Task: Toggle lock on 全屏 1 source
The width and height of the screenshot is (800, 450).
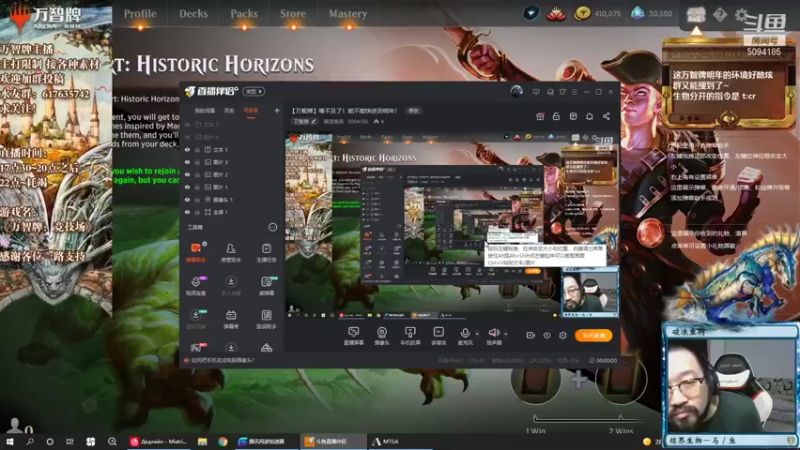Action: [x=197, y=212]
